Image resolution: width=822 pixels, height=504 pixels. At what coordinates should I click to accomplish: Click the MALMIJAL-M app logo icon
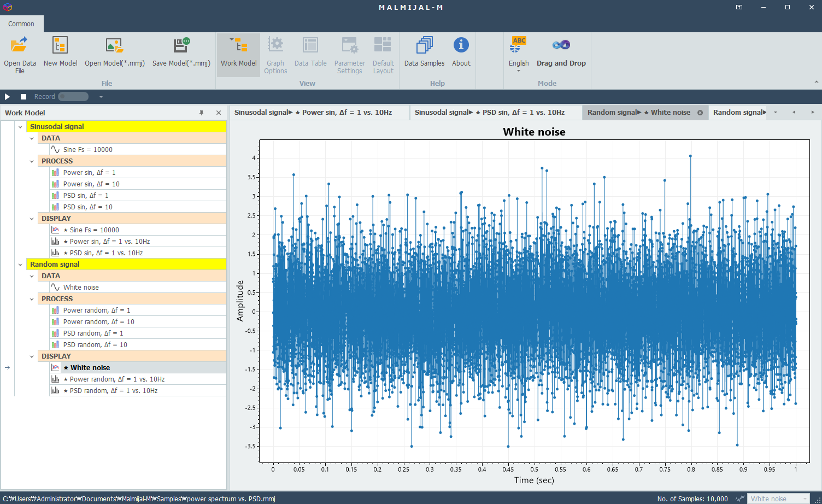(7, 7)
